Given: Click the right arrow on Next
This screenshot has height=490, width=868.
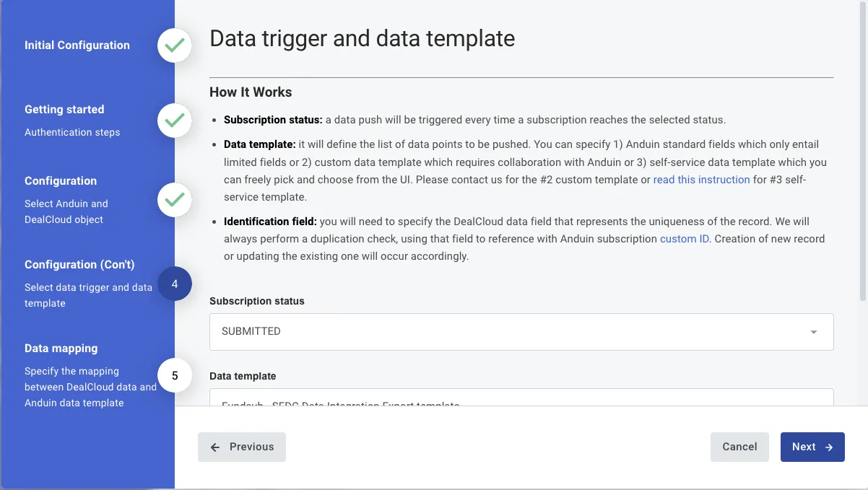Looking at the screenshot, I should click(x=829, y=447).
